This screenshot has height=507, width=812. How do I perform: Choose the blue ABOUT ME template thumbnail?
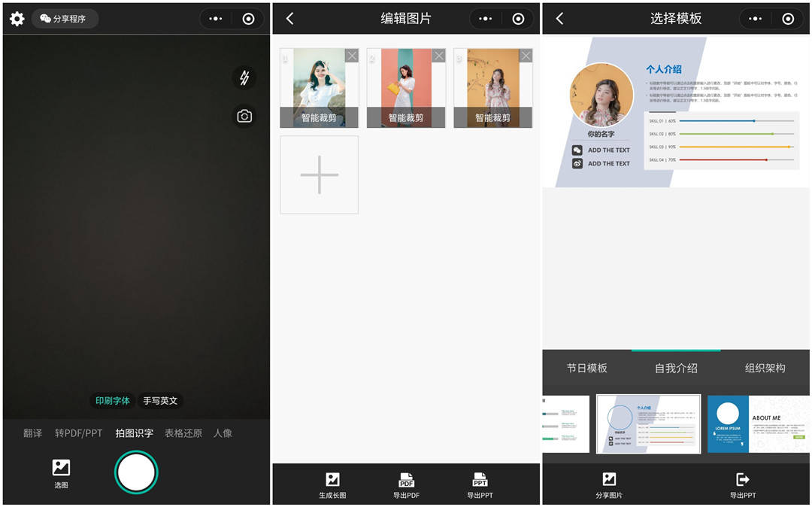[758, 424]
